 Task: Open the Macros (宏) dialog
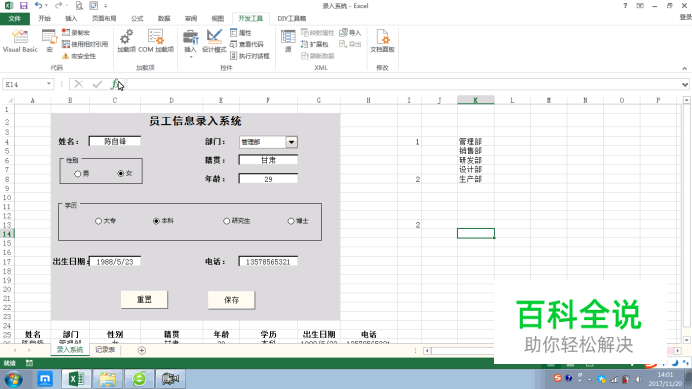pos(49,41)
